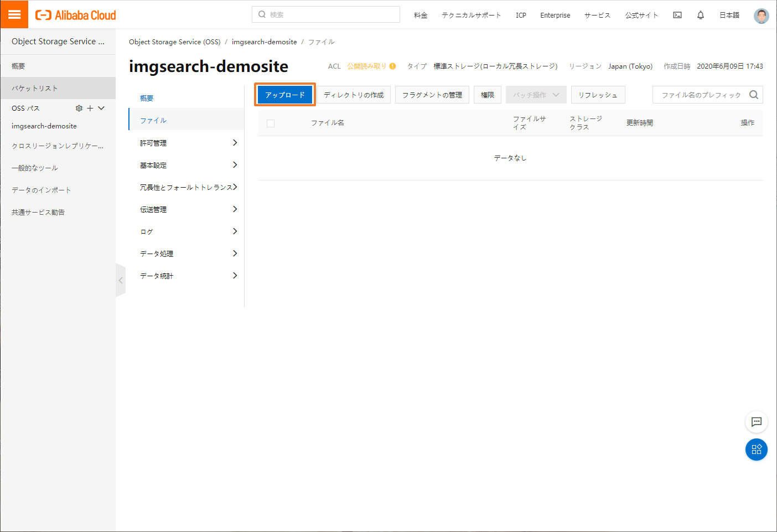Click the top 検索 search field
The image size is (777, 532).
click(326, 14)
